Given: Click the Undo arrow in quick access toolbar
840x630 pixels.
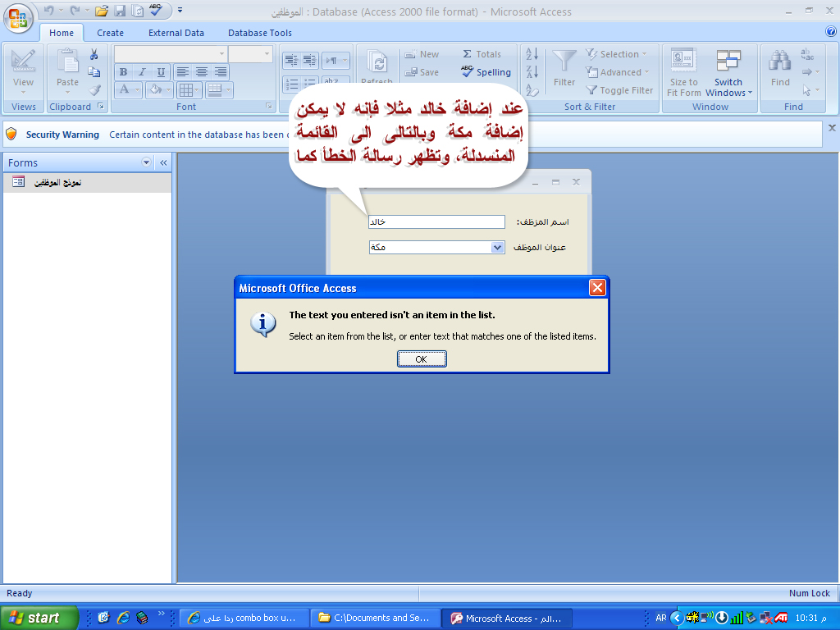Looking at the screenshot, I should click(x=49, y=10).
